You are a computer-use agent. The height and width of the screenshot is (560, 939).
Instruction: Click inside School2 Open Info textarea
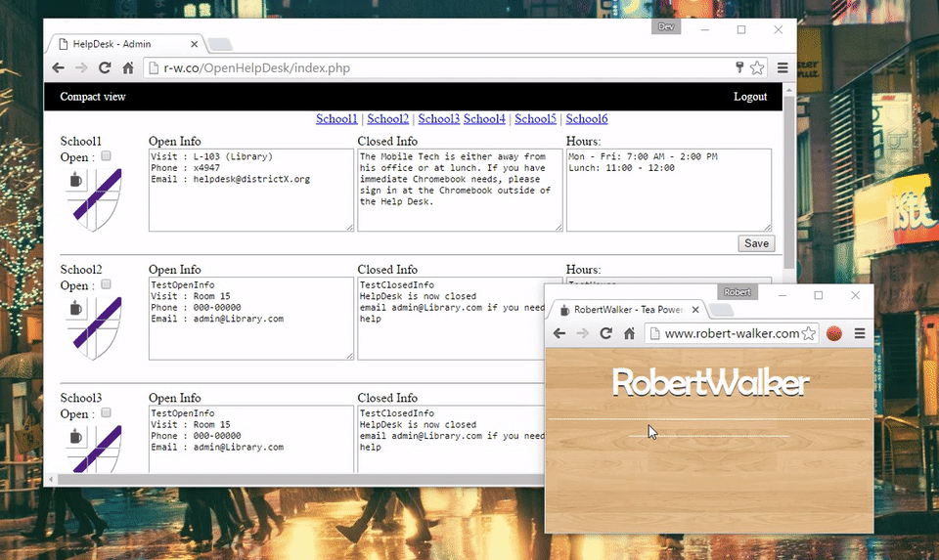(251, 319)
